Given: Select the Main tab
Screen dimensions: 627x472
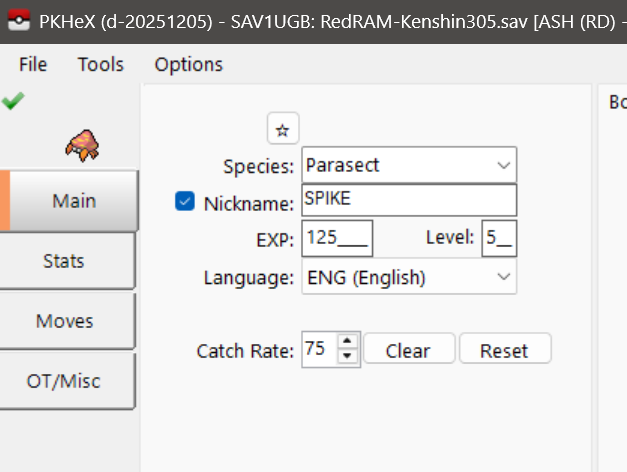Looking at the screenshot, I should click(74, 201).
